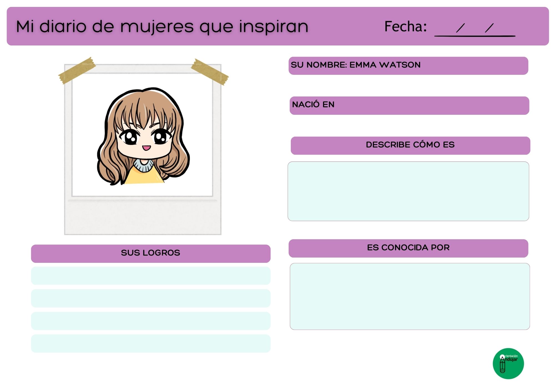
Task: Click the 'SUS LOGROS' heading
Action: click(x=151, y=253)
